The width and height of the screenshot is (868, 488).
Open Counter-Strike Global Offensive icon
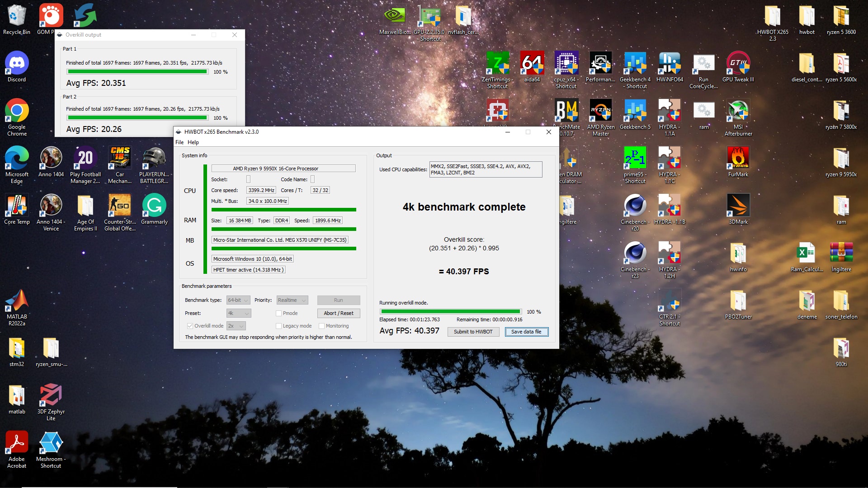pos(120,212)
